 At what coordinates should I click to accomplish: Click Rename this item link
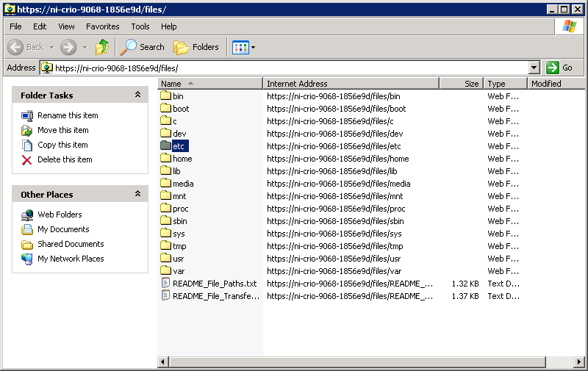click(x=68, y=115)
